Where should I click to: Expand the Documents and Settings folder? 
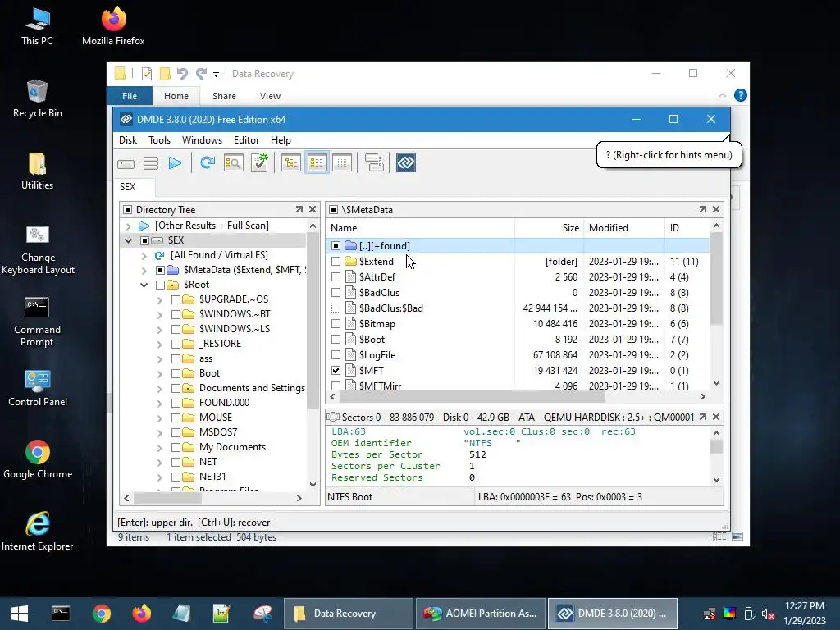point(160,388)
